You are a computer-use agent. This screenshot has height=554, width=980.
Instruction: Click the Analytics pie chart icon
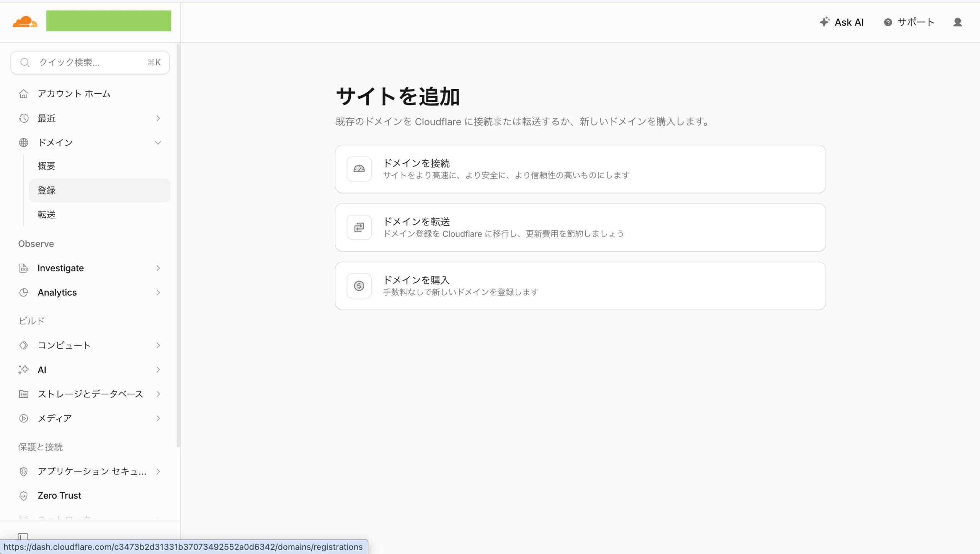click(24, 293)
